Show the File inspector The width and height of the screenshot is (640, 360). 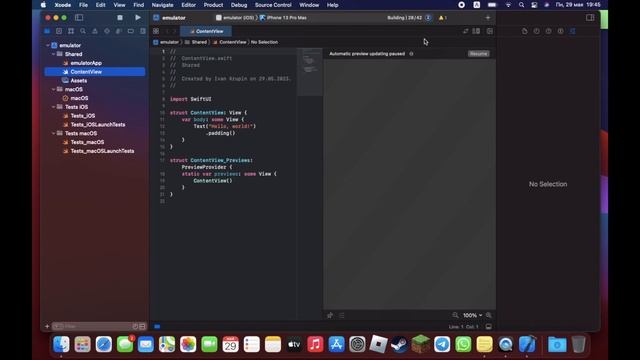point(524,31)
